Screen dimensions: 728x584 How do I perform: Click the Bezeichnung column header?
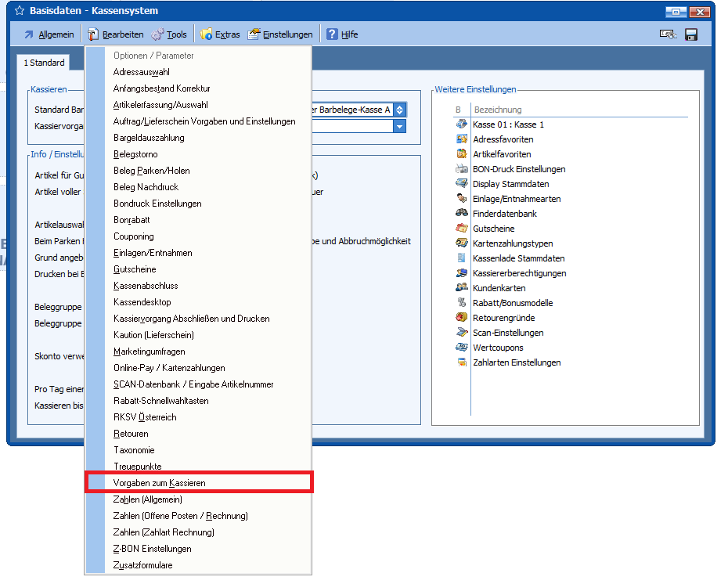pyautogui.click(x=497, y=110)
